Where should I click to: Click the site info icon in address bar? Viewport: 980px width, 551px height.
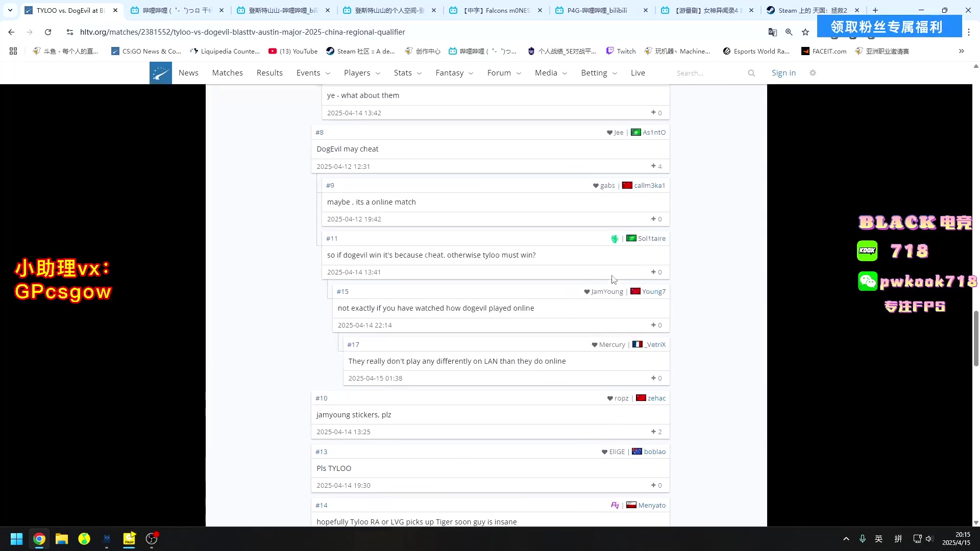70,32
